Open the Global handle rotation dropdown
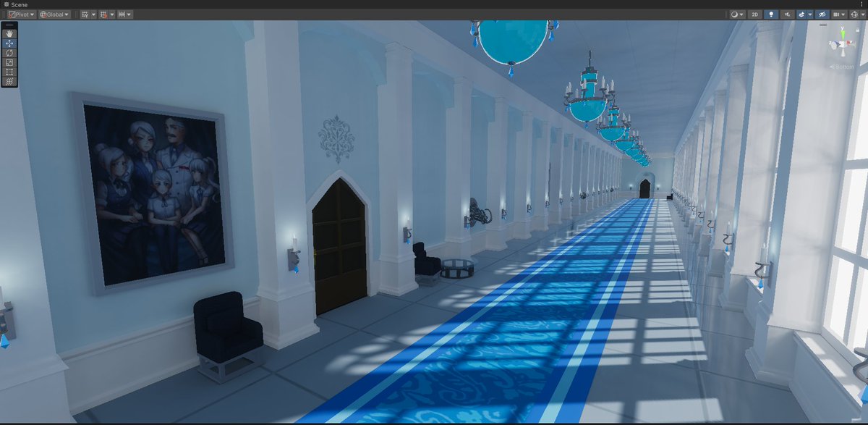868x425 pixels. tap(54, 14)
